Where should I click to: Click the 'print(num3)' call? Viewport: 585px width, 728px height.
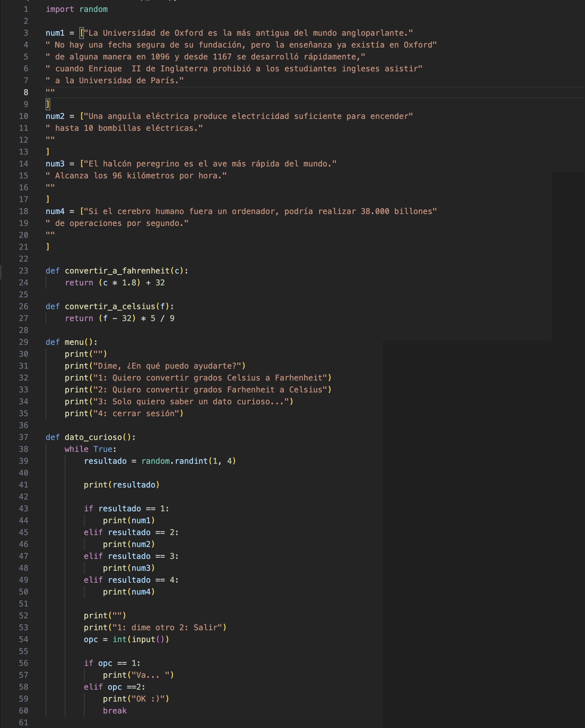coord(129,568)
